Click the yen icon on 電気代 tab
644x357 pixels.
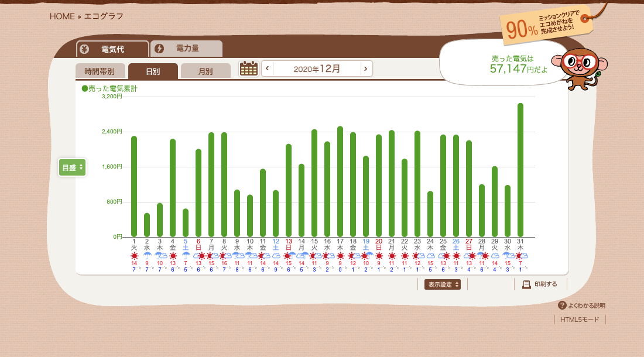pyautogui.click(x=84, y=49)
